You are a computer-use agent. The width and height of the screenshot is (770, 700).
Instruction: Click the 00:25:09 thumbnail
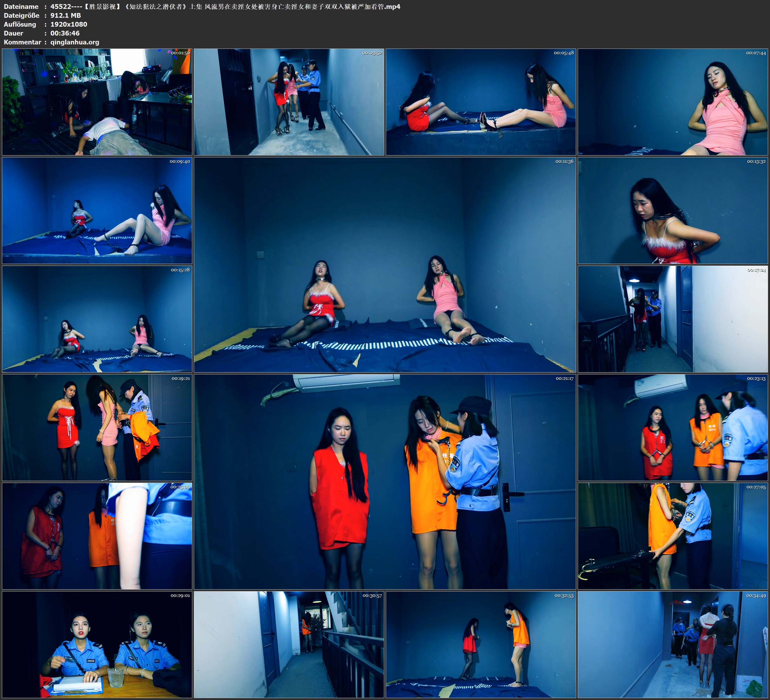(x=97, y=536)
